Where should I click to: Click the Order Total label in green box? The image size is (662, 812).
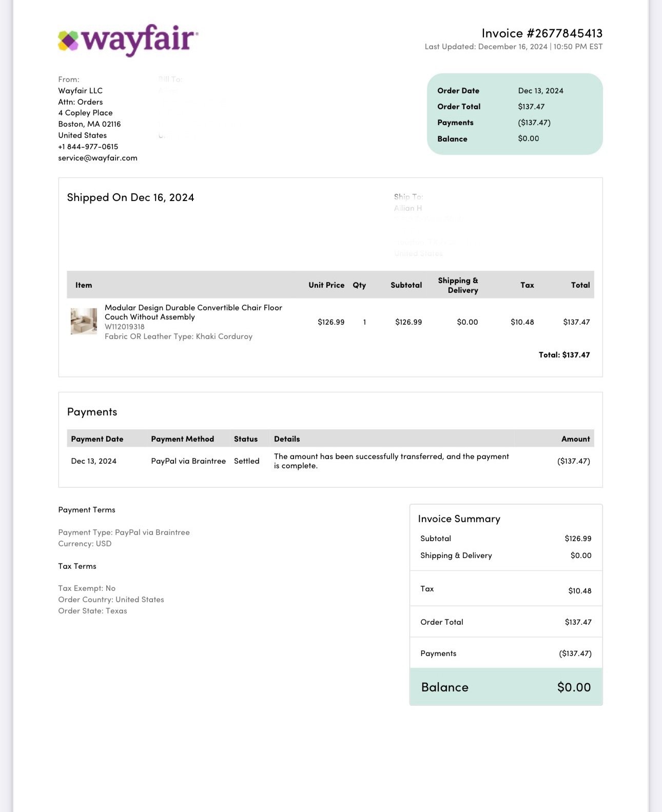459,107
